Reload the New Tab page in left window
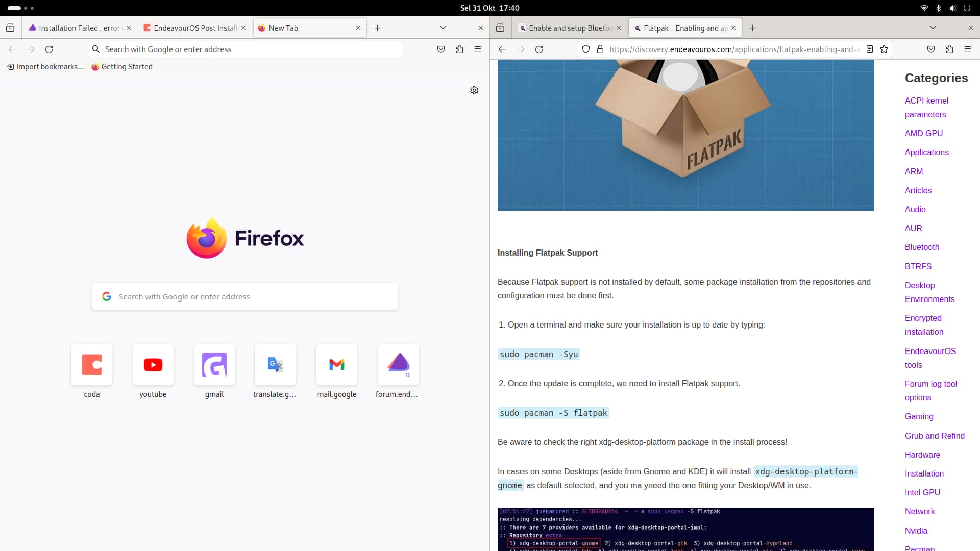Viewport: 980px width, 551px height. tap(49, 49)
